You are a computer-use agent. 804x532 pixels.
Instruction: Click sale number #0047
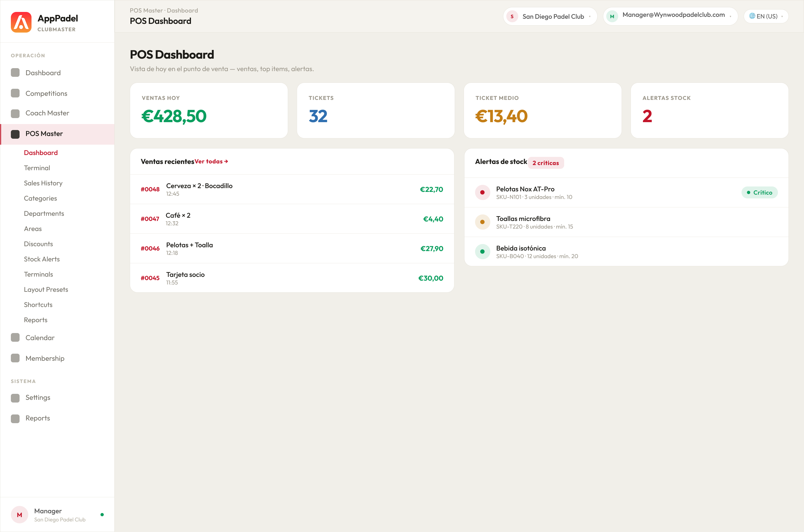150,219
